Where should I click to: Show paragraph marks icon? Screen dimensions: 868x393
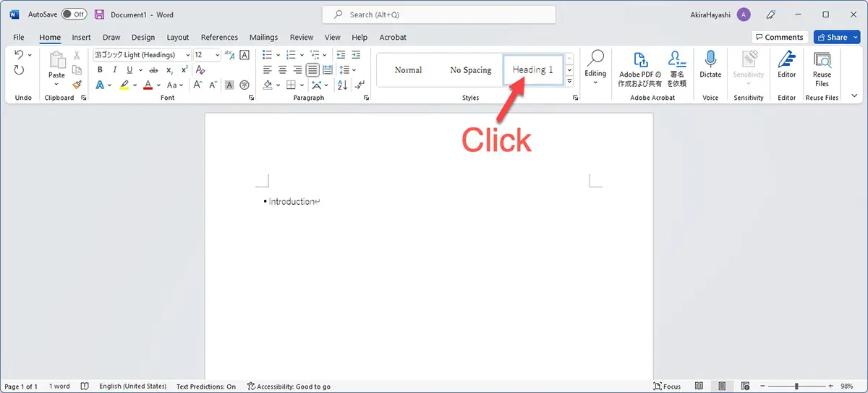359,85
